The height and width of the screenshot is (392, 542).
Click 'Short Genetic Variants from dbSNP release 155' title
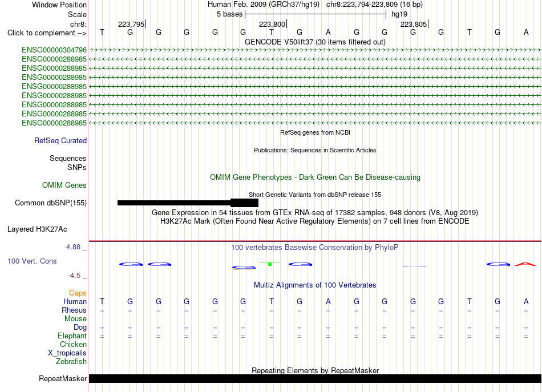pos(315,195)
